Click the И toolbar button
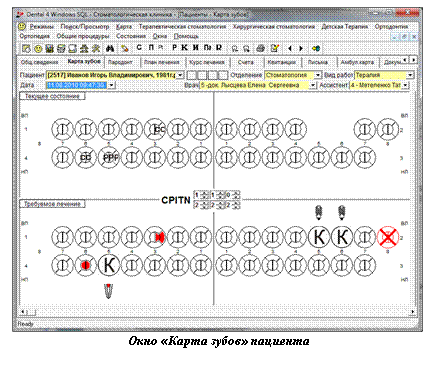The width and height of the screenshot is (437, 372). 196,48
